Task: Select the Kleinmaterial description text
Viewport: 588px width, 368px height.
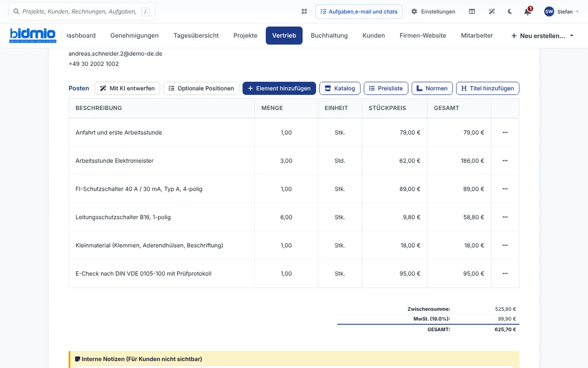Action: [149, 245]
